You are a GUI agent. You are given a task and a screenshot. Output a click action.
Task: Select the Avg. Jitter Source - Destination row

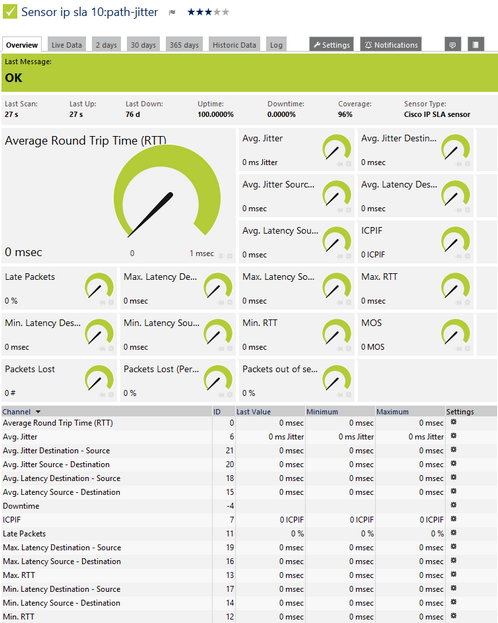pyautogui.click(x=249, y=464)
